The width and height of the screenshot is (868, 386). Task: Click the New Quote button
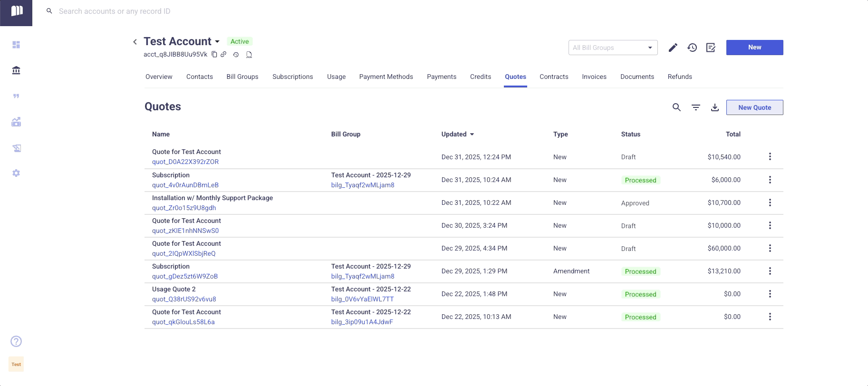pos(755,107)
